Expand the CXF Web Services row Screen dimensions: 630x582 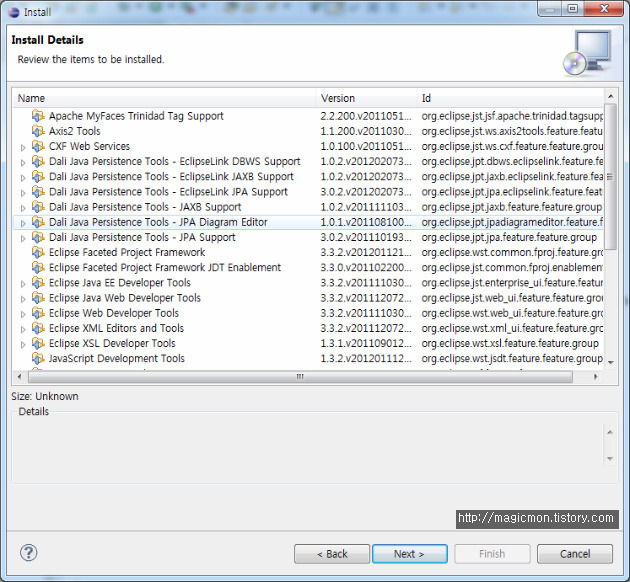(23, 148)
